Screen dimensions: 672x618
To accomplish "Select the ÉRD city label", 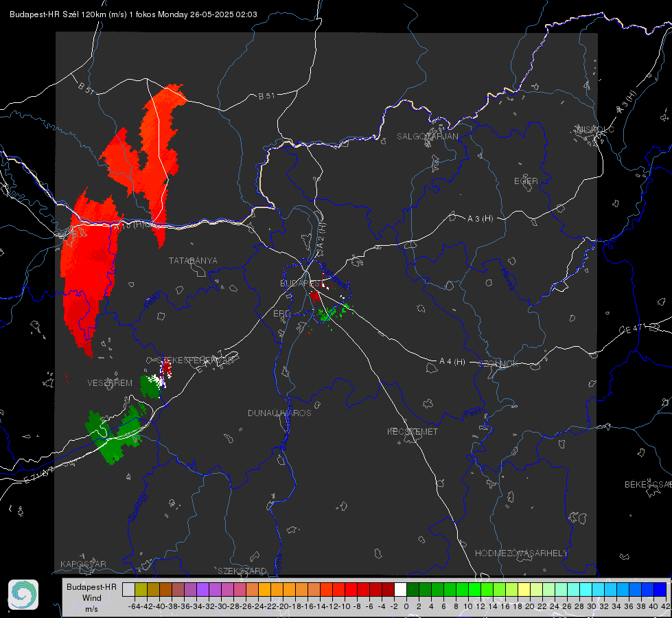I will [281, 314].
